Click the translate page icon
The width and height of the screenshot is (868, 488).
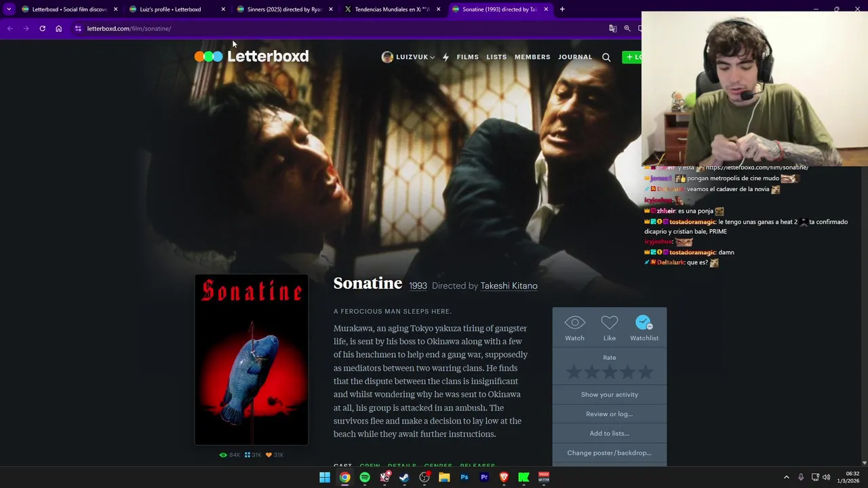click(x=612, y=28)
